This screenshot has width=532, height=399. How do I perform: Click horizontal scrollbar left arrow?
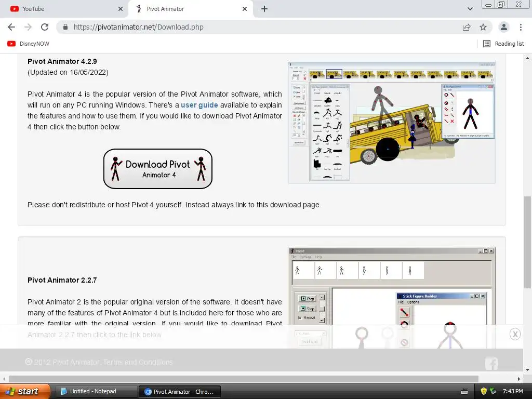(x=4, y=379)
